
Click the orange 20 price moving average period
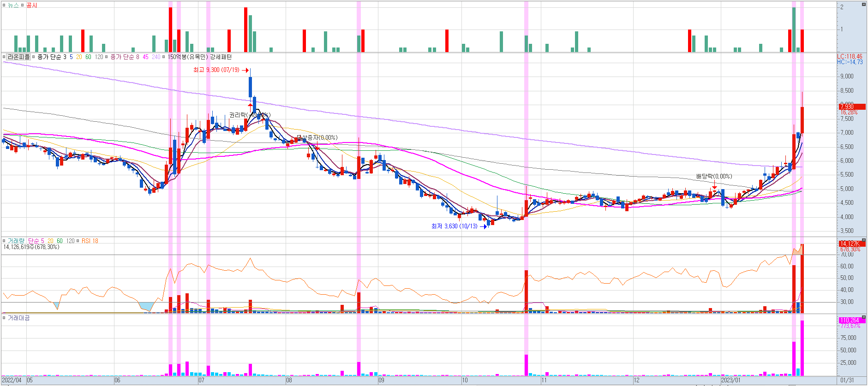(x=79, y=57)
